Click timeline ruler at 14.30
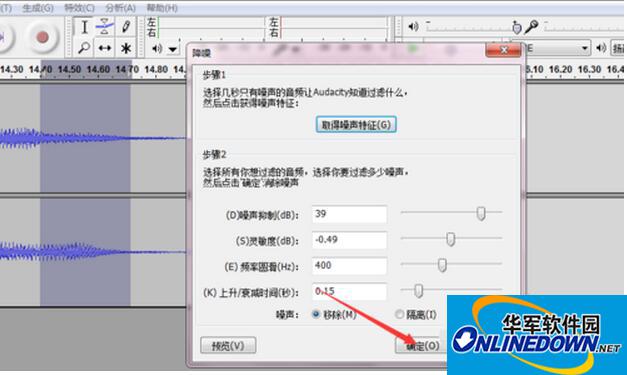The height and width of the screenshot is (375, 627). point(12,70)
